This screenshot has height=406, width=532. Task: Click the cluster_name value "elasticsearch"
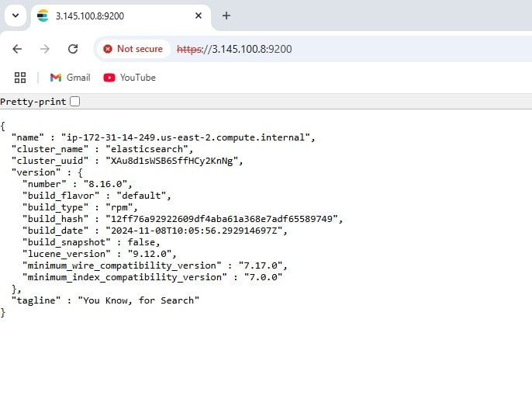click(x=147, y=149)
